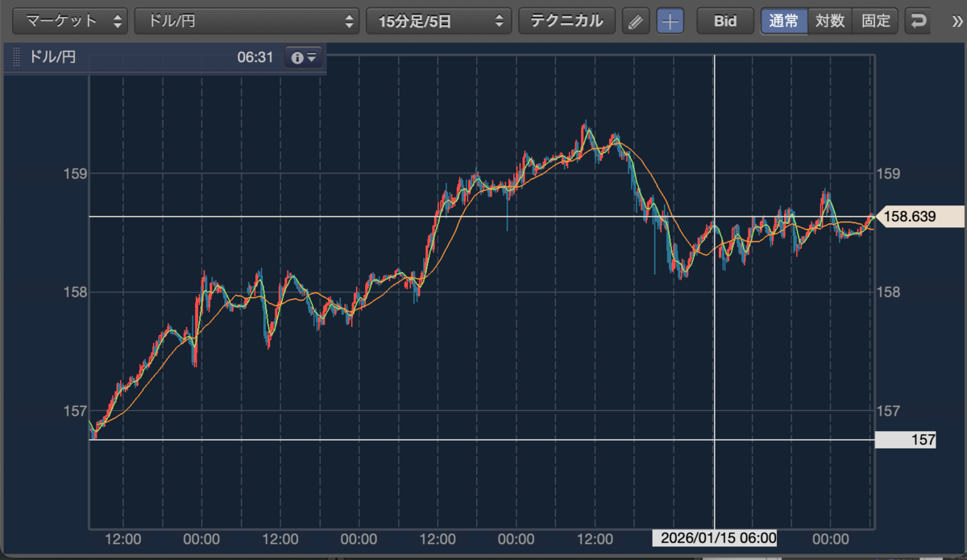The width and height of the screenshot is (967, 560).
Task: Select the 固定 fixed scale mode
Action: (x=875, y=21)
